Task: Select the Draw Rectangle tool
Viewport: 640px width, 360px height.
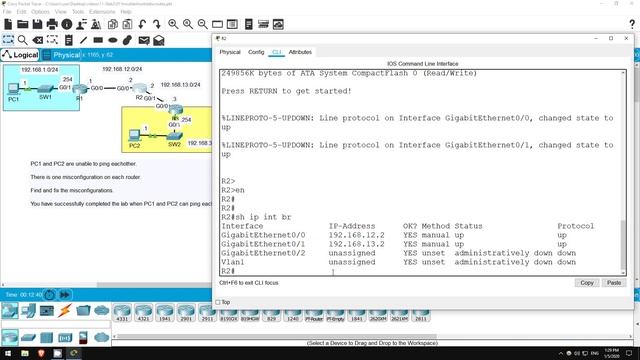Action: 98,40
